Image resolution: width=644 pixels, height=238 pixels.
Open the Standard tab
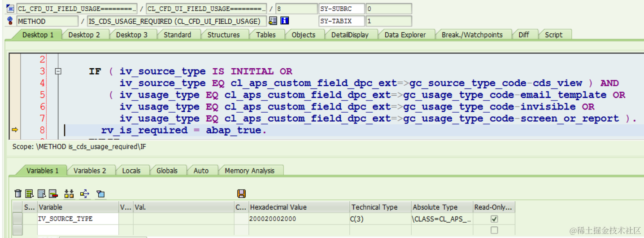pos(177,35)
